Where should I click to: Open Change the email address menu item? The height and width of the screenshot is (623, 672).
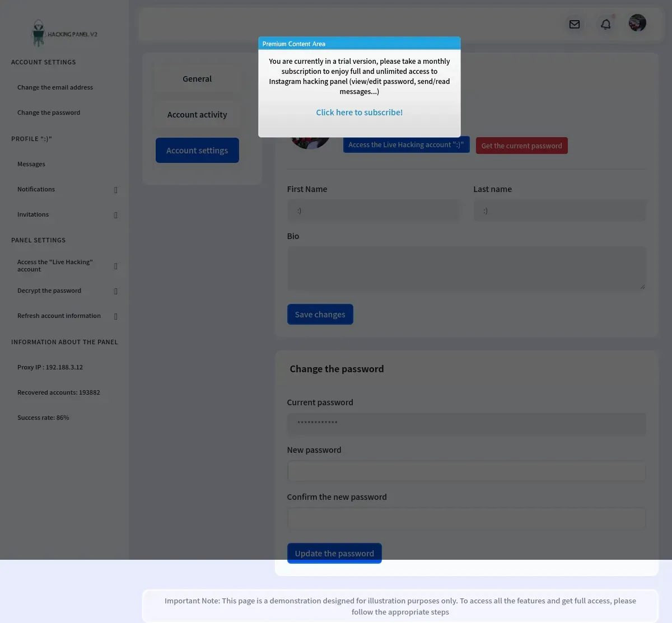[x=55, y=87]
